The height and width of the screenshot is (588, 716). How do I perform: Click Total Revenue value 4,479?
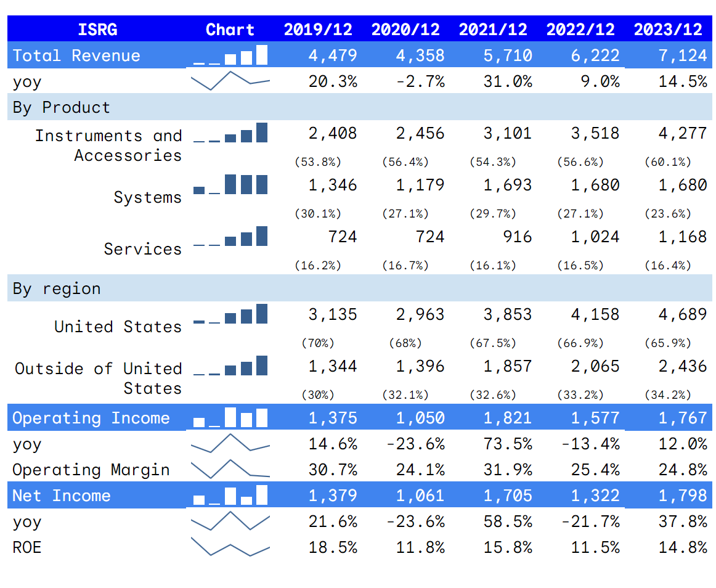333,55
